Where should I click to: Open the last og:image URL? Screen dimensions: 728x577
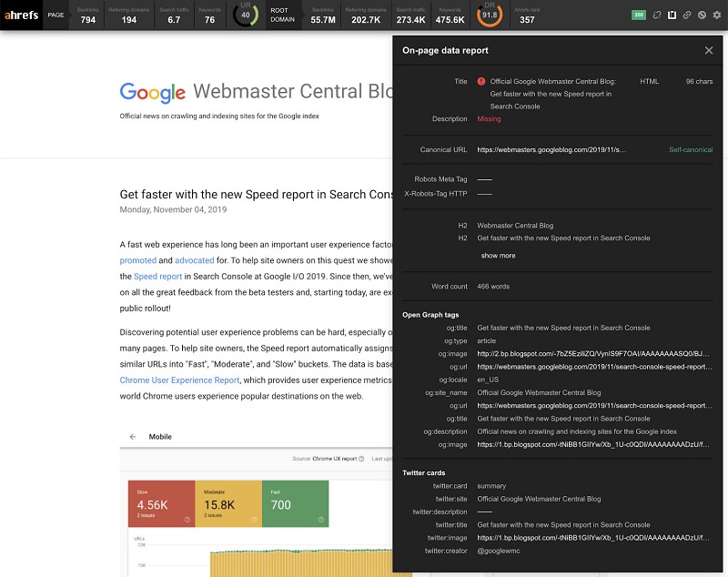593,445
